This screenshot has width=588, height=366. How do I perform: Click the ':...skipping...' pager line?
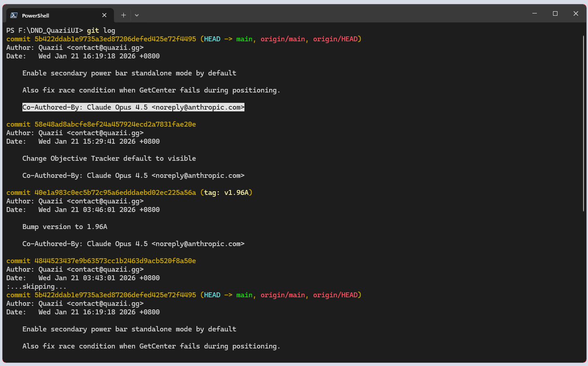point(36,287)
